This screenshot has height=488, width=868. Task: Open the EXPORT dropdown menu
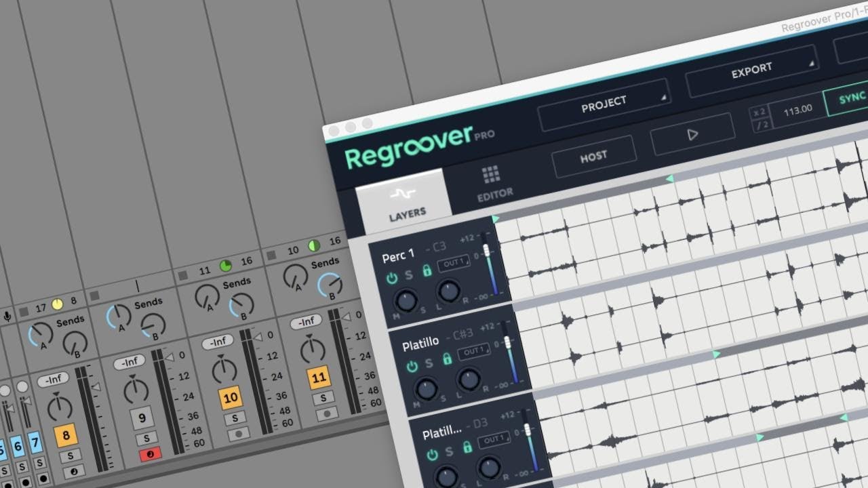(751, 70)
